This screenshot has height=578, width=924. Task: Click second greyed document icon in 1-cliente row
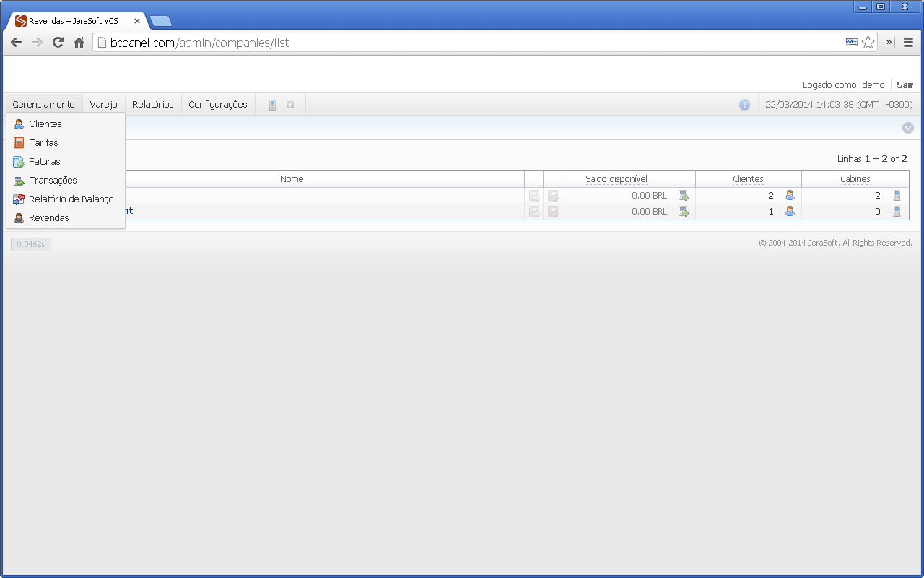[x=553, y=212]
